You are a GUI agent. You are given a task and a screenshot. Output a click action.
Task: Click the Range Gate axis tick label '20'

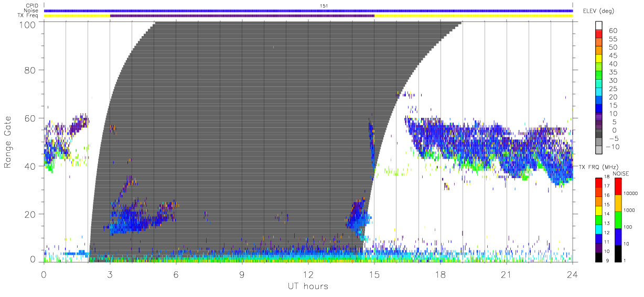tap(30, 214)
